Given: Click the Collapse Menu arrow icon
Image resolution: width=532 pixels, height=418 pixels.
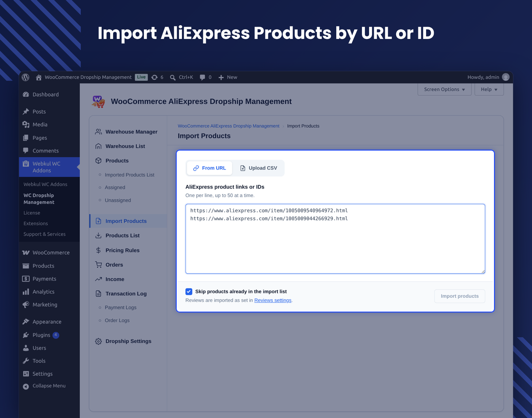Looking at the screenshot, I should 26,386.
